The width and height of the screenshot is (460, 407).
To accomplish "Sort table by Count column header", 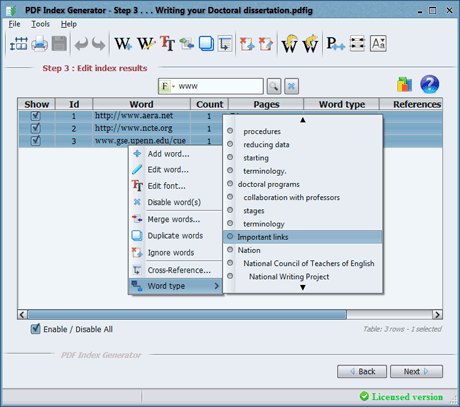I will pos(209,104).
